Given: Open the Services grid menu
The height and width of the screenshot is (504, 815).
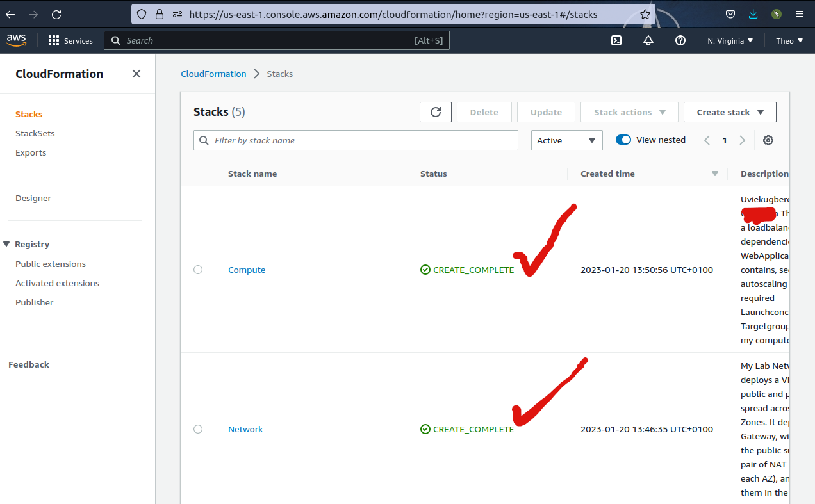Looking at the screenshot, I should point(70,40).
